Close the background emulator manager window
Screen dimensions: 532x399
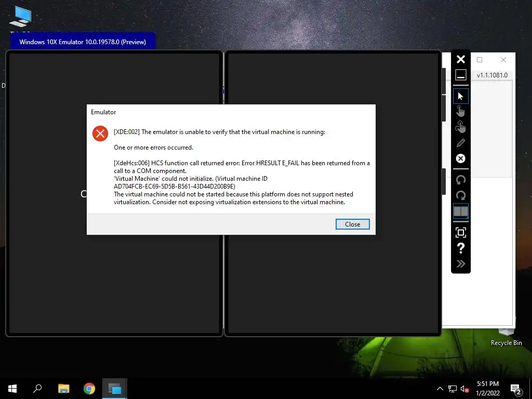tap(503, 60)
